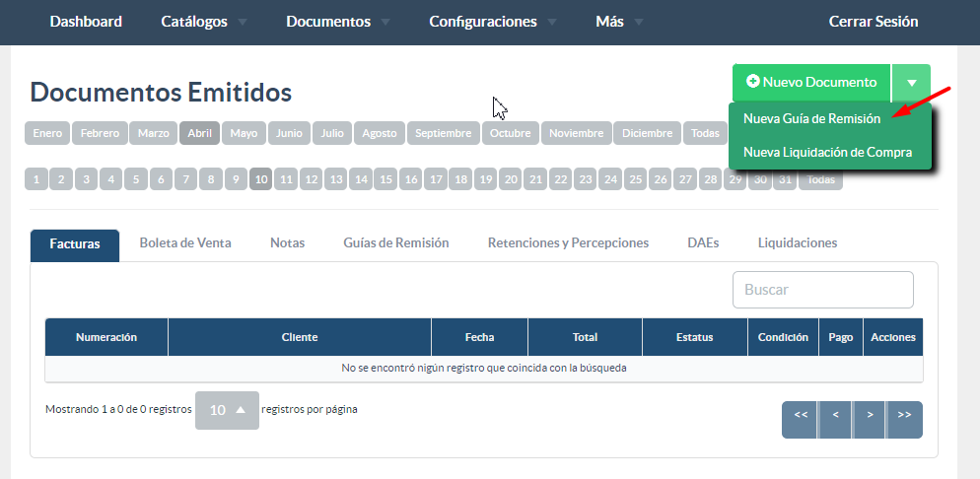Open the Guías de Remisión tab
Screen dimensions: 980x479
click(395, 242)
